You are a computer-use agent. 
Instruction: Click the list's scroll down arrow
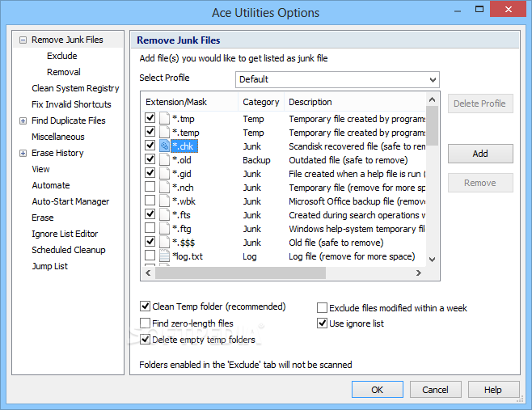click(432, 260)
